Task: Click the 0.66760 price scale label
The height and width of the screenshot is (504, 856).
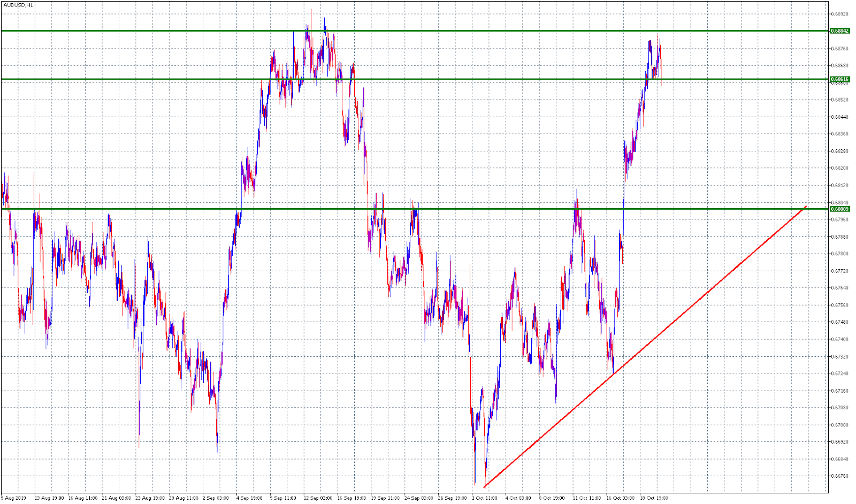Action: click(x=840, y=476)
